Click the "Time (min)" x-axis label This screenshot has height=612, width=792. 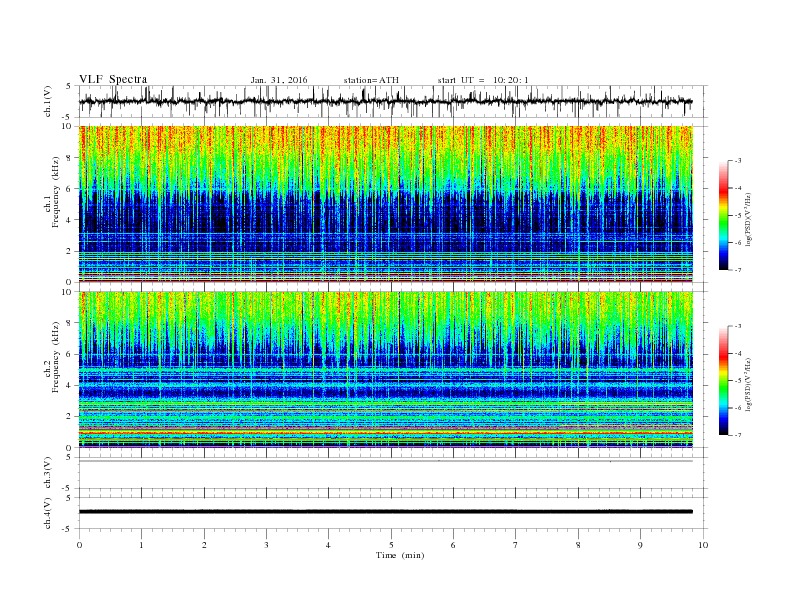400,555
